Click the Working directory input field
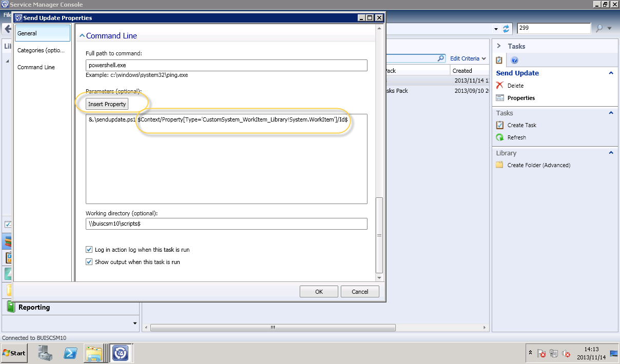 (x=226, y=224)
